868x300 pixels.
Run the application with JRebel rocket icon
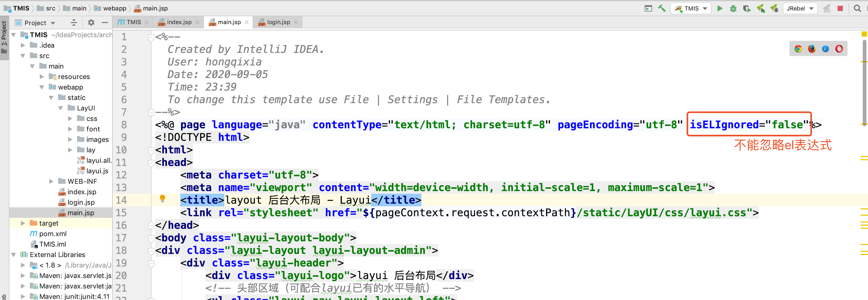(x=761, y=8)
